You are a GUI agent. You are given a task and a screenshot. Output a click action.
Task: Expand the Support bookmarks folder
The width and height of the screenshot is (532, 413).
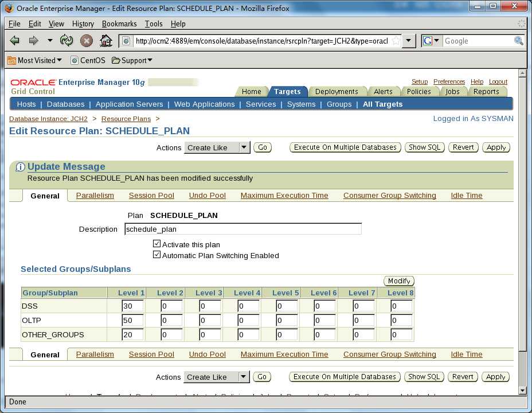tap(132, 60)
